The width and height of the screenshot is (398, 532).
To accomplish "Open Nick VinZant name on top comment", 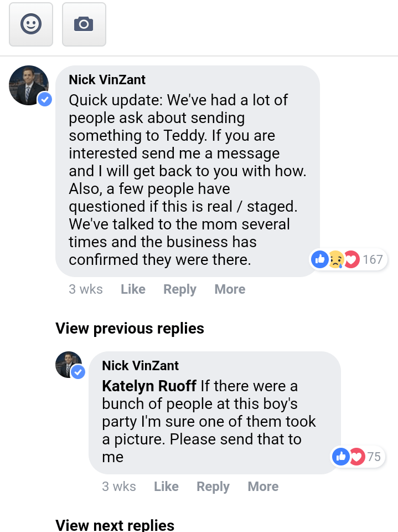I will coord(107,80).
